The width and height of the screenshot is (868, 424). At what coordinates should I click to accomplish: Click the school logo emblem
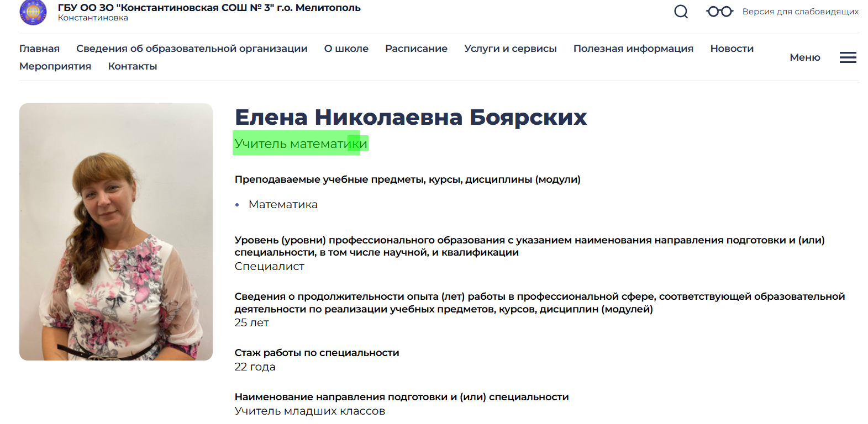point(33,12)
